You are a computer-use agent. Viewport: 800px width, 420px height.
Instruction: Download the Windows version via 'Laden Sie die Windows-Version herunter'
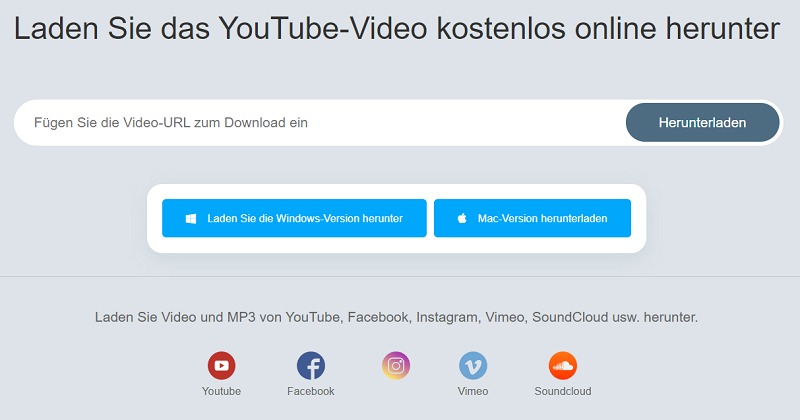click(294, 218)
